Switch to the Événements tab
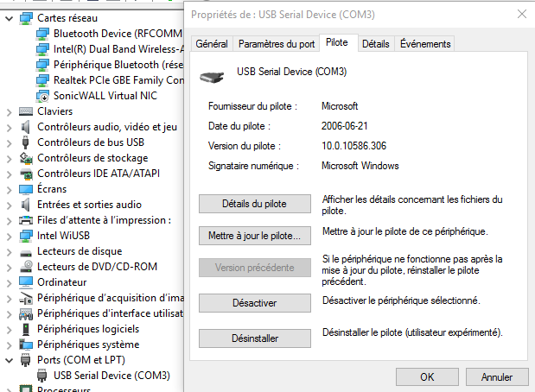535x392 pixels. (x=425, y=44)
